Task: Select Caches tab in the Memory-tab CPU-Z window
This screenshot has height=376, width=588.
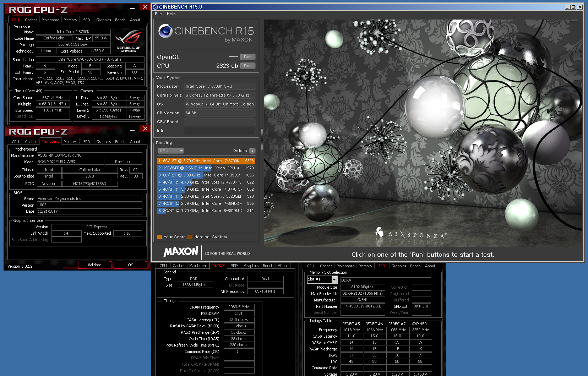Action: [179, 266]
